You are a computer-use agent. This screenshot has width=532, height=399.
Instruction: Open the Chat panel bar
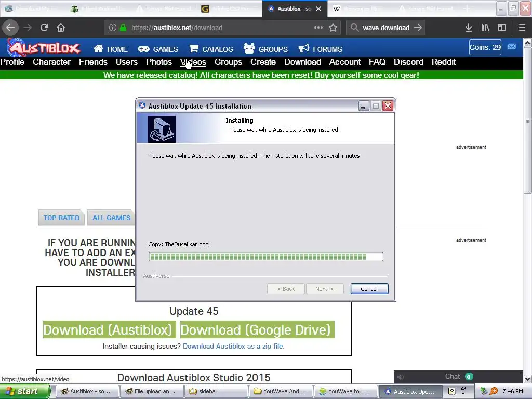(458, 377)
